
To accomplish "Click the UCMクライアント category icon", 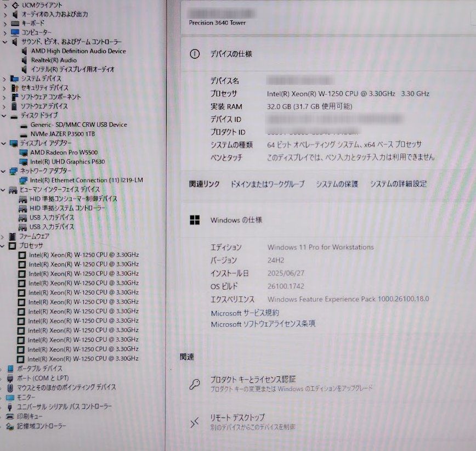I will [x=15, y=5].
